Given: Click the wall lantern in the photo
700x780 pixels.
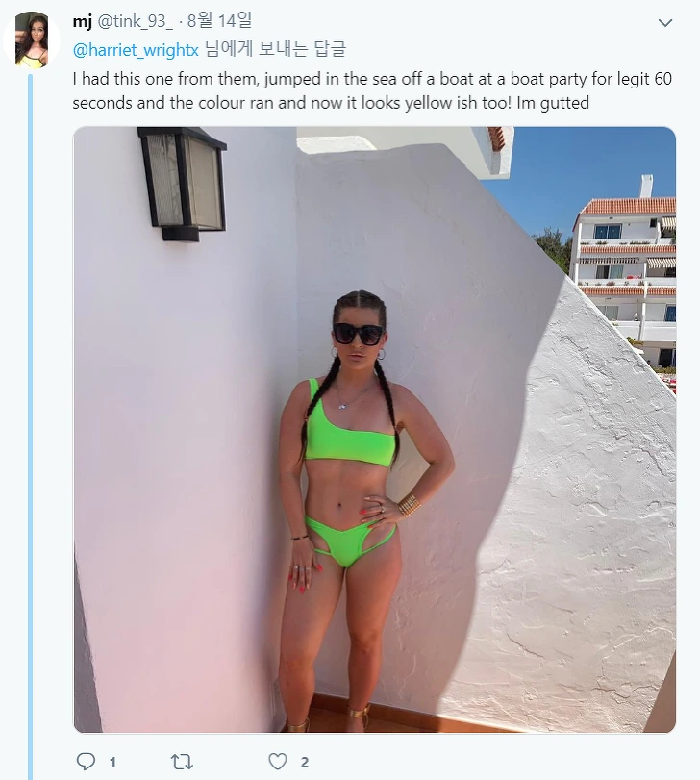Looking at the screenshot, I should [x=182, y=184].
